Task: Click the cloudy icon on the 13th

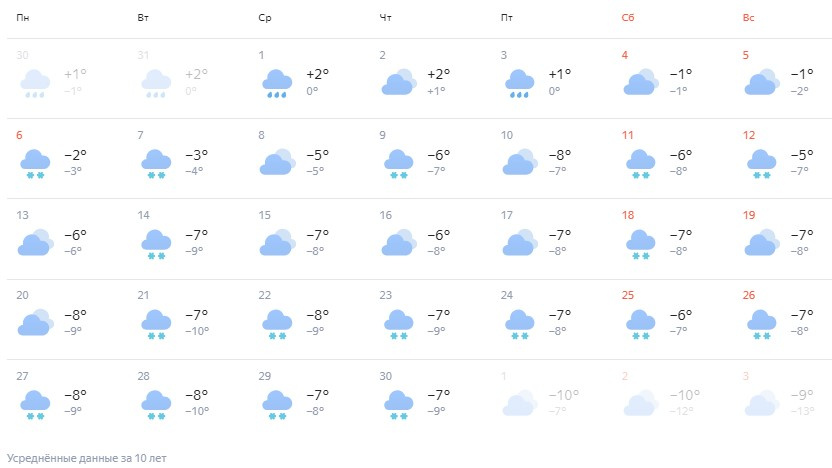Action: click(35, 242)
